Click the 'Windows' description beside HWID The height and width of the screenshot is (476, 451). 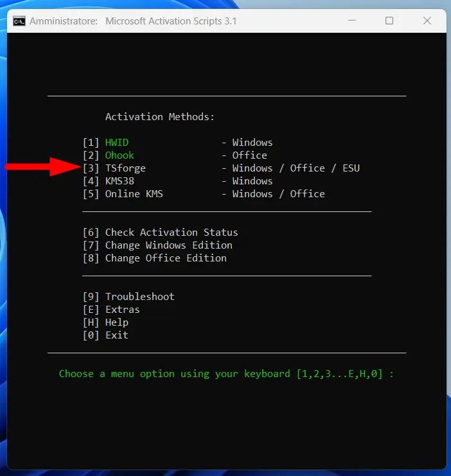[x=252, y=143]
